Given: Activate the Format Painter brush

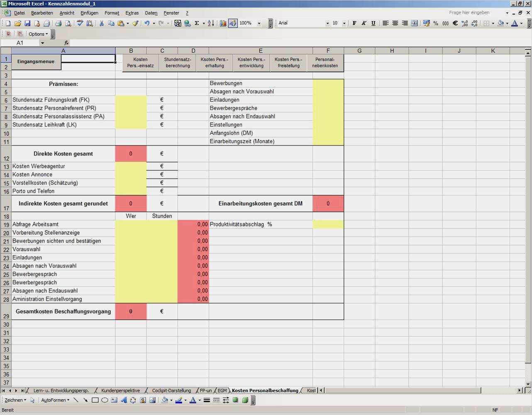Looking at the screenshot, I should tap(135, 24).
